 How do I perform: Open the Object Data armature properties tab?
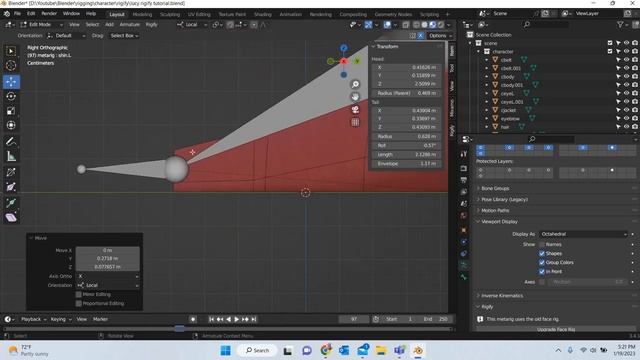pos(464,265)
